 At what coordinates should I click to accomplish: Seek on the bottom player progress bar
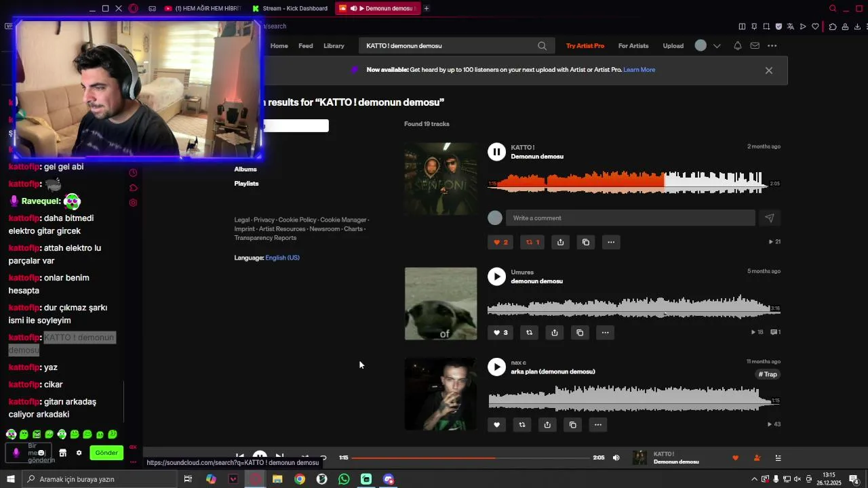point(470,458)
